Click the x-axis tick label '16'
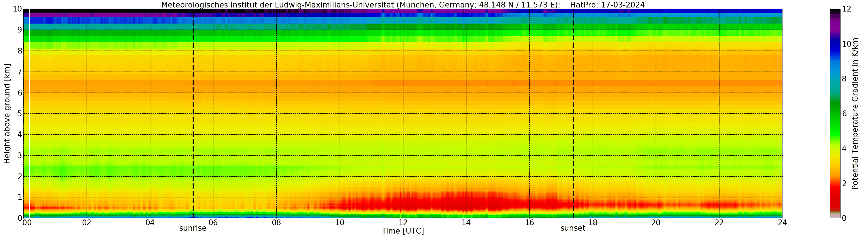Screen dimensions: 868x237 click(529, 223)
